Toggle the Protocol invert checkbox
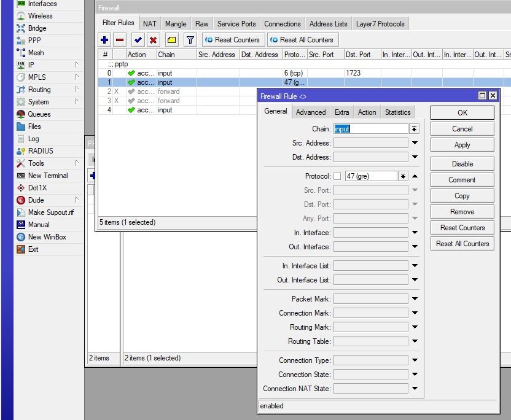This screenshot has width=511, height=420. (337, 176)
